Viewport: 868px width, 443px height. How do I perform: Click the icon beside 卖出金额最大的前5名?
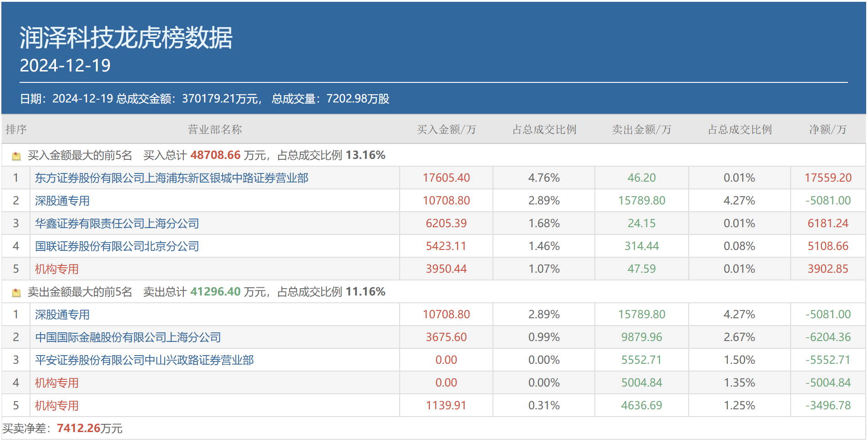click(x=16, y=293)
